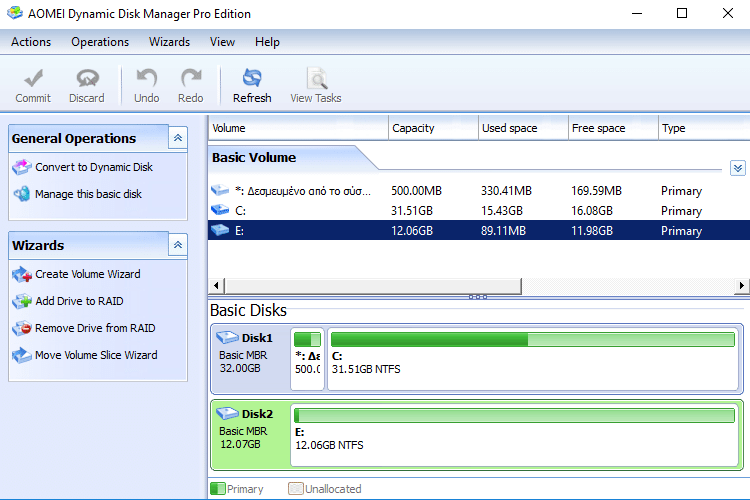Viewport: 750px width, 500px height.
Task: Click the E: volume drive icon in list
Action: (x=220, y=230)
